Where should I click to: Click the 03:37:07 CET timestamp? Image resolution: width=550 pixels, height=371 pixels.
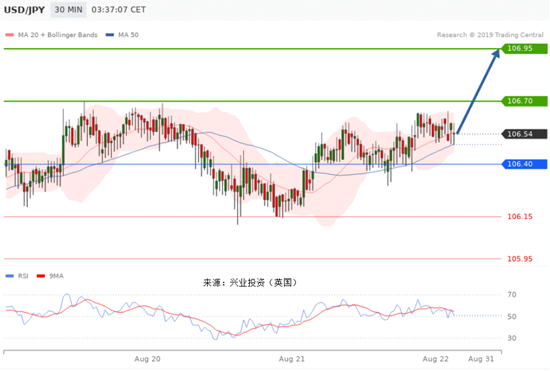coord(119,9)
